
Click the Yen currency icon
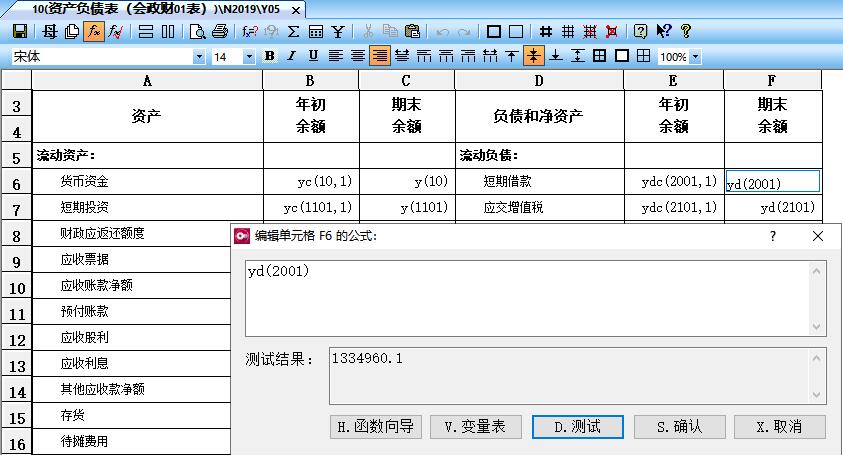338,31
